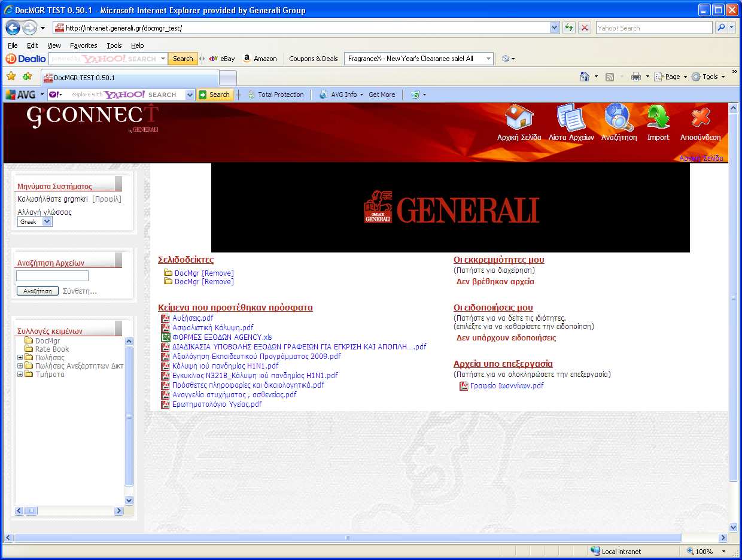The height and width of the screenshot is (560, 742).
Task: Select DocMgr folder in Συλλογές κειμένων tree
Action: tap(47, 341)
